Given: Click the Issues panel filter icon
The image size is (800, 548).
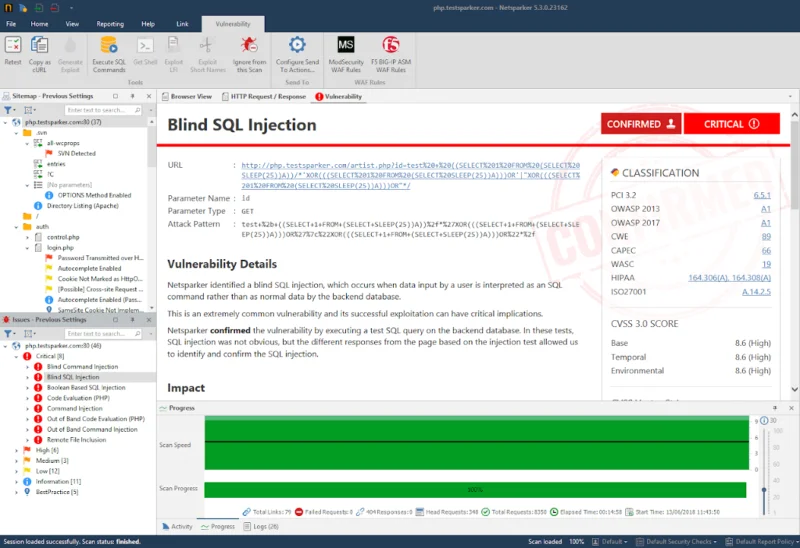Looking at the screenshot, I should [x=9, y=333].
